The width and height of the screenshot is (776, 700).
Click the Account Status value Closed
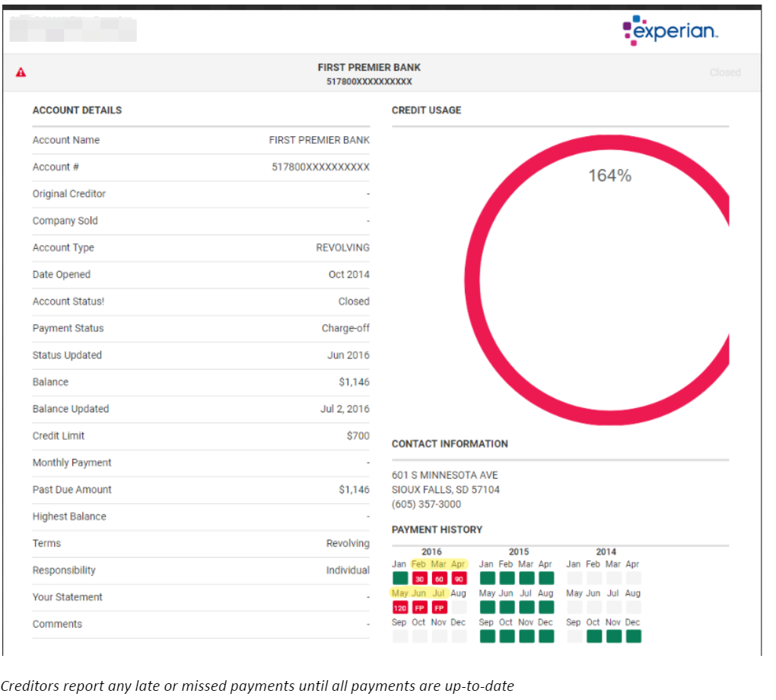pyautogui.click(x=354, y=301)
